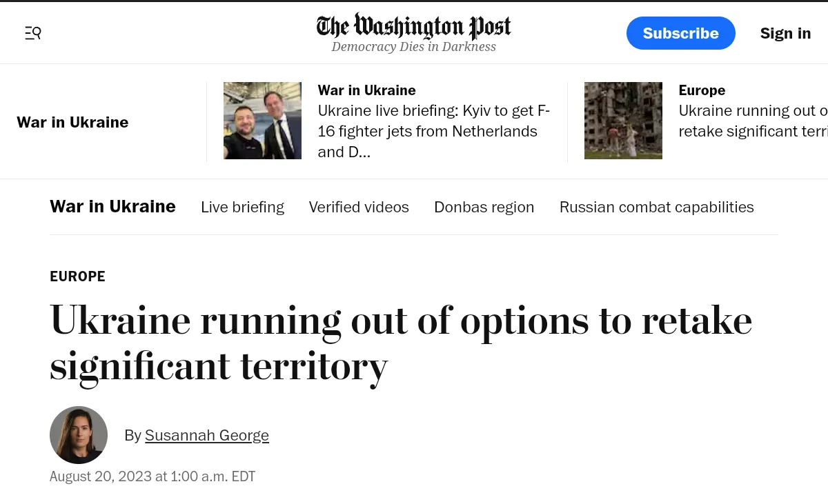Screen dimensions: 828x504
Task: Select the Donbas region tab
Action: (x=484, y=207)
